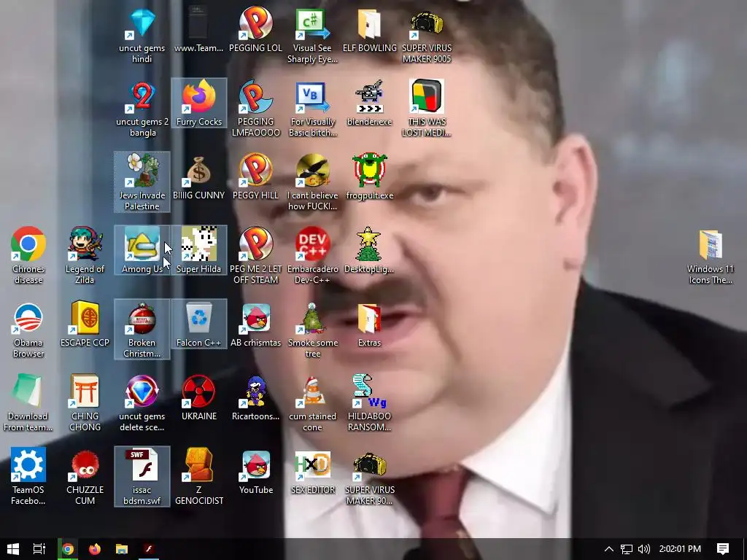Open the volume control in tray
This screenshot has height=560, width=747.
click(643, 549)
